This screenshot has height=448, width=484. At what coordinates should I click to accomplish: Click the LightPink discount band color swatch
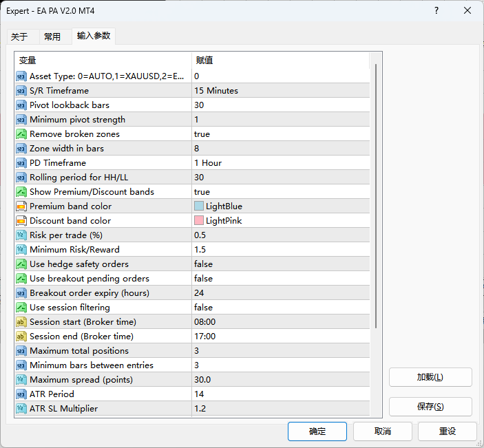pos(199,221)
